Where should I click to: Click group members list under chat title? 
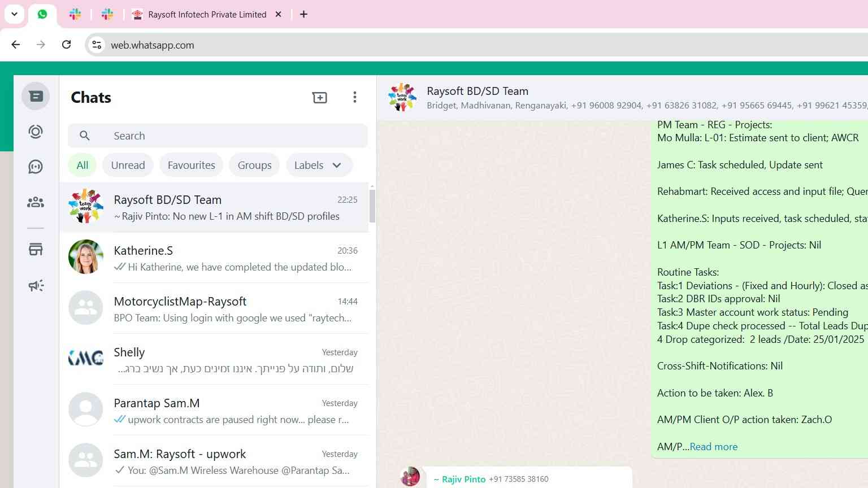[647, 106]
